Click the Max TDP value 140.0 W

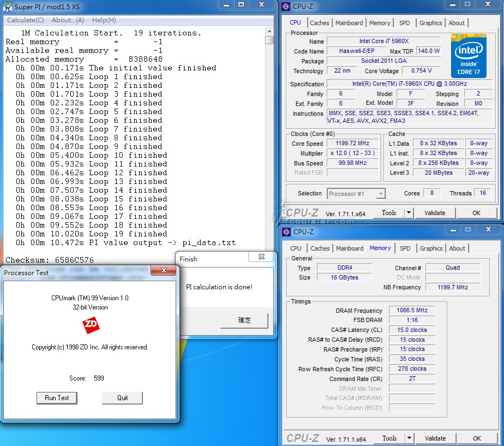[429, 51]
